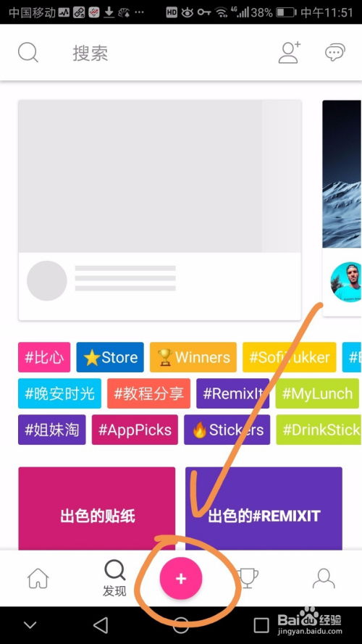Open the Store tag with star
Screen dimensions: 362x644
pos(110,357)
